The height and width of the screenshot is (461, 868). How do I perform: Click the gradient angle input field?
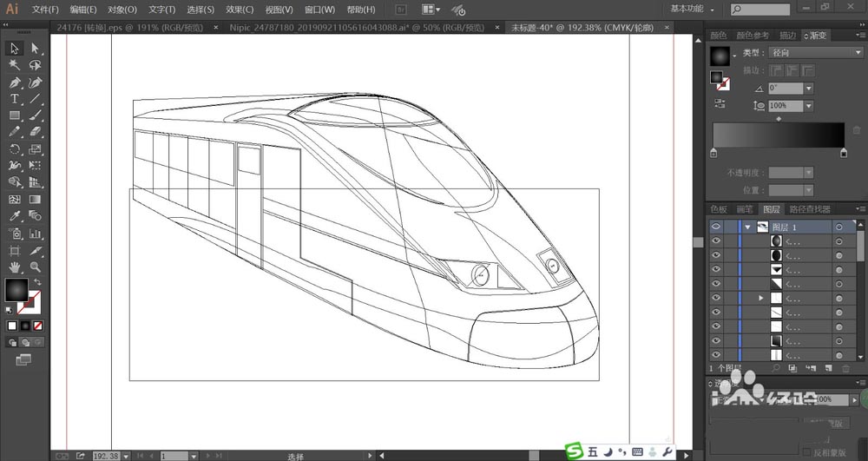(786, 88)
